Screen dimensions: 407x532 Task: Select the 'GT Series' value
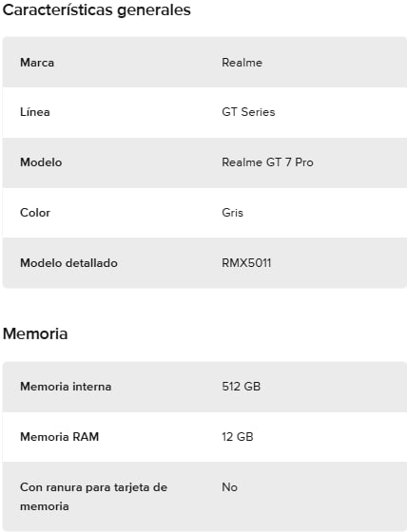pyautogui.click(x=248, y=112)
